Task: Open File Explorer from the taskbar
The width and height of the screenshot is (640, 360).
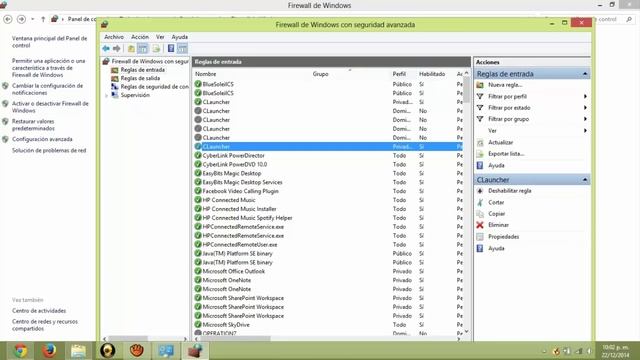Action: (x=78, y=351)
